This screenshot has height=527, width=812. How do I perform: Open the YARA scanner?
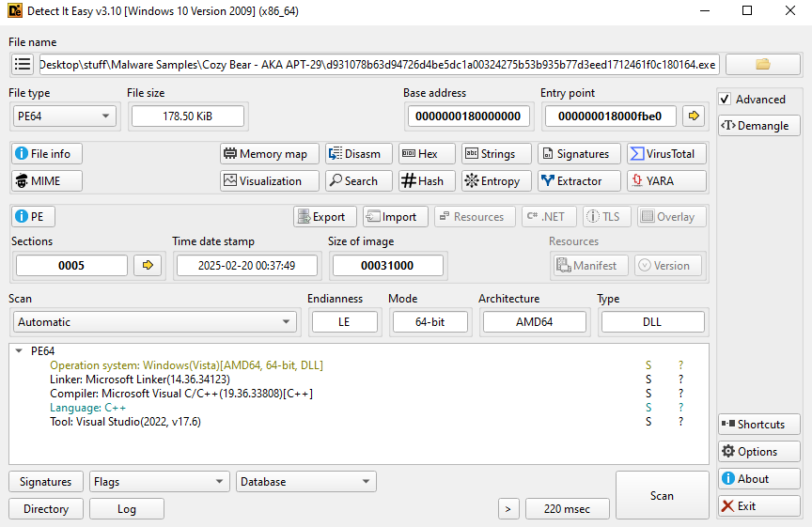click(x=666, y=180)
